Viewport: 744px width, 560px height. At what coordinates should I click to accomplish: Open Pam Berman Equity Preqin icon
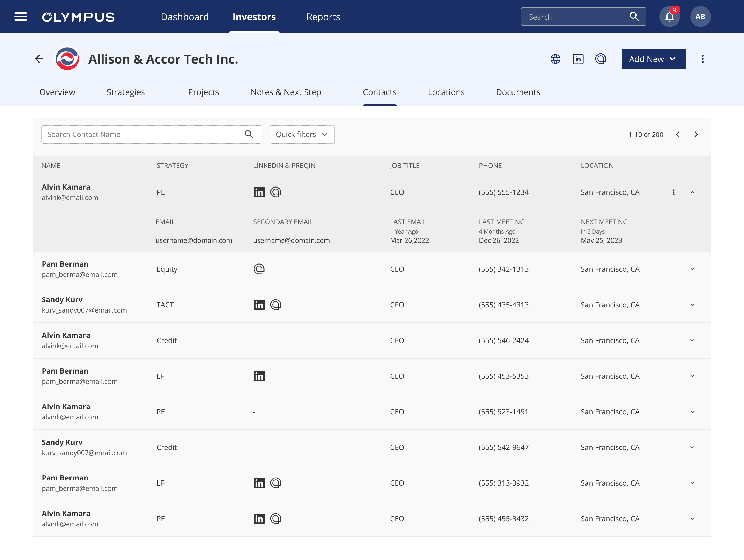click(259, 269)
